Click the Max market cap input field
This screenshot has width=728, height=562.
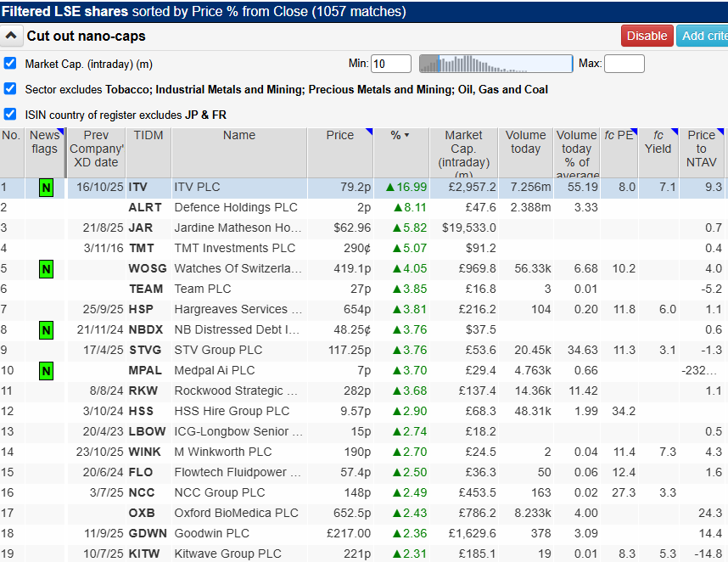click(x=624, y=64)
